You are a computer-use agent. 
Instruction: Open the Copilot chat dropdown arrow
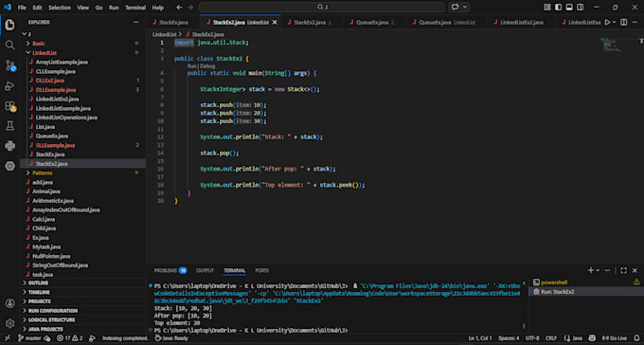[x=465, y=8]
